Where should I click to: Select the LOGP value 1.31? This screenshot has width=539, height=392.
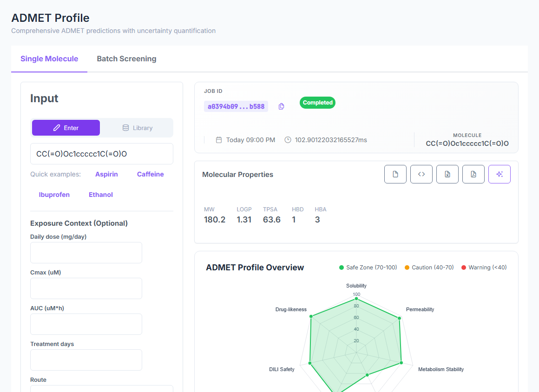click(244, 220)
